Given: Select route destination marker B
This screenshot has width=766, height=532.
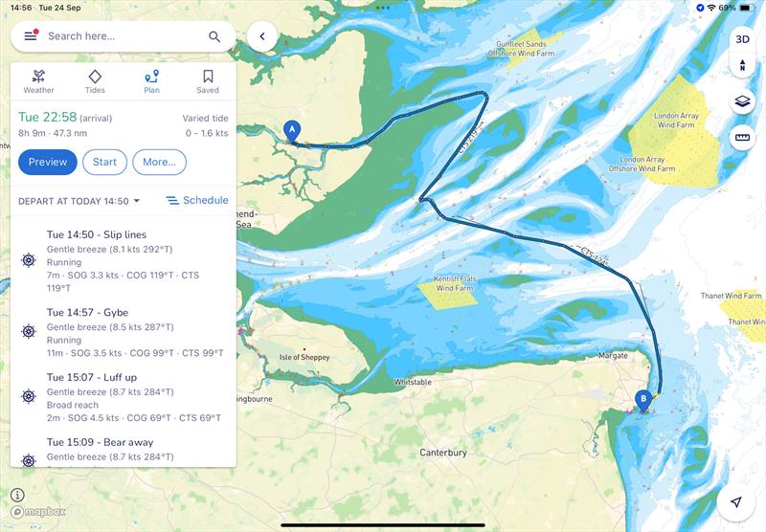Looking at the screenshot, I should (643, 400).
